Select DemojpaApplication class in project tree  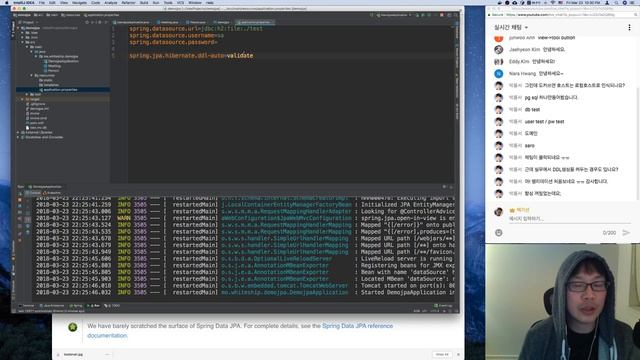(61, 61)
